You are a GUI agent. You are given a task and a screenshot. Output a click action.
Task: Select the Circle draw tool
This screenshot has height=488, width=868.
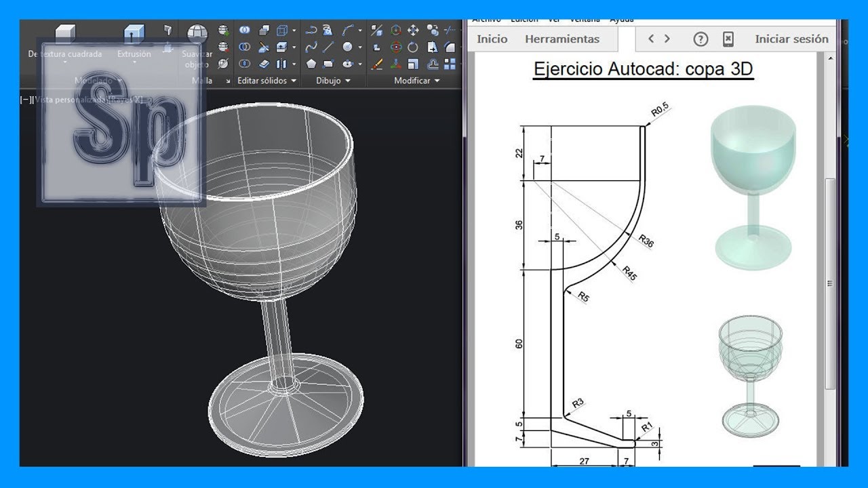[347, 47]
